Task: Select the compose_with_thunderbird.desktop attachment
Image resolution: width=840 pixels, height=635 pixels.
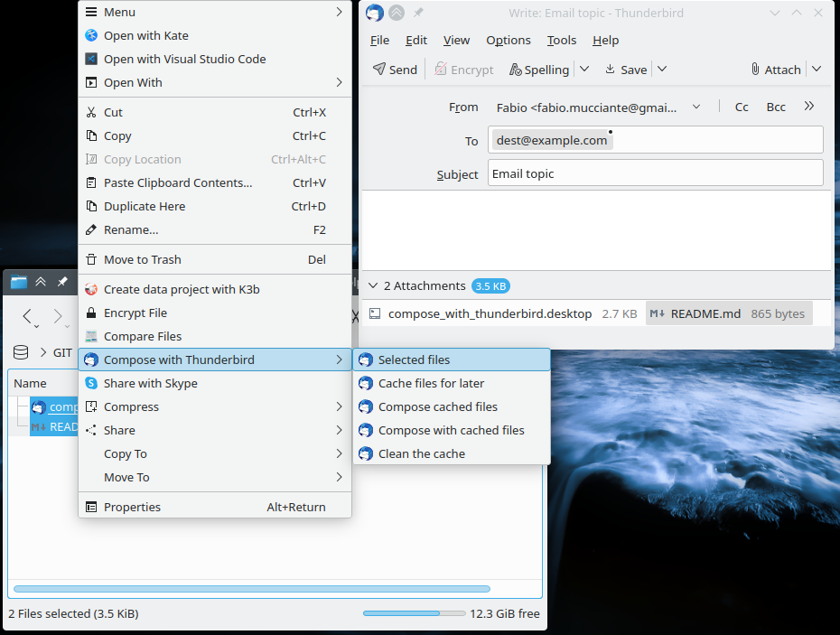Action: pos(503,313)
